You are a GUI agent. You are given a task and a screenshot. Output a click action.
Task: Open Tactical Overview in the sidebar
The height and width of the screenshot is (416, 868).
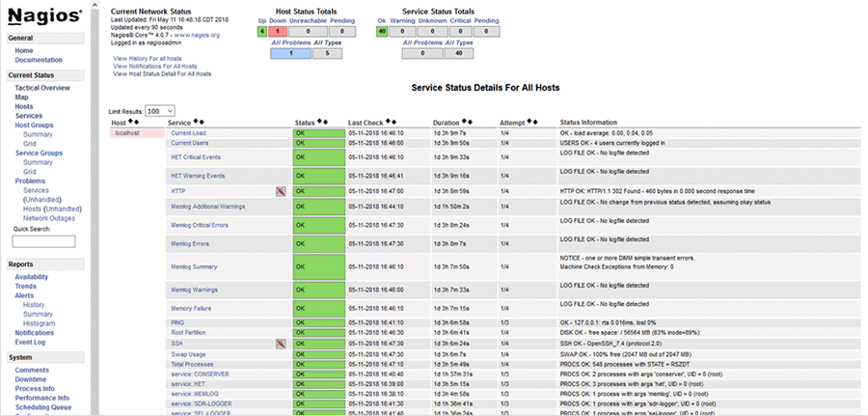[x=41, y=88]
